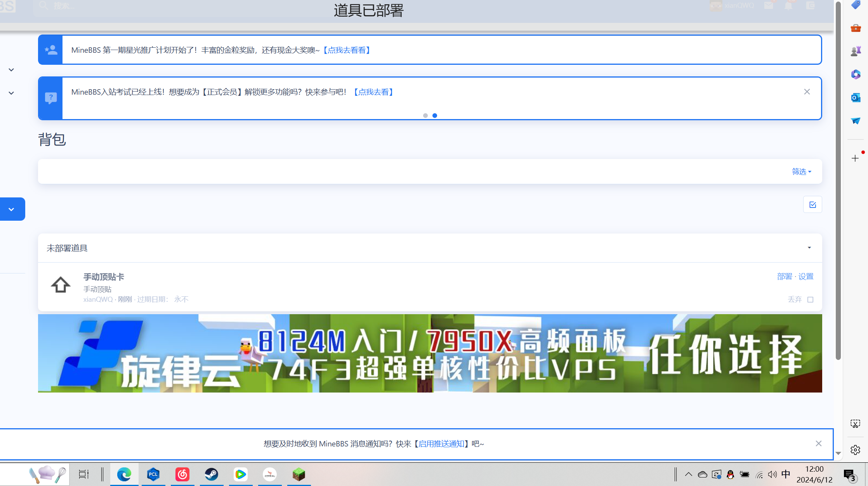Open volume control in tray
This screenshot has height=486, width=868.
(772, 474)
